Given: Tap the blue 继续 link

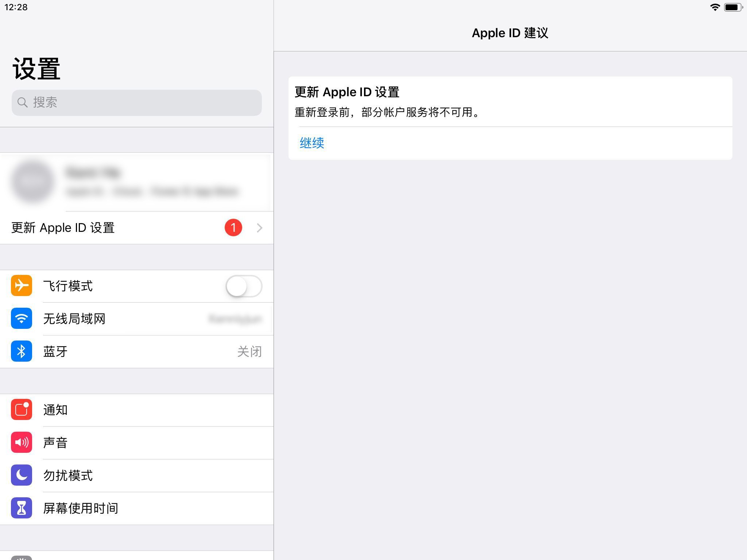Looking at the screenshot, I should tap(312, 143).
